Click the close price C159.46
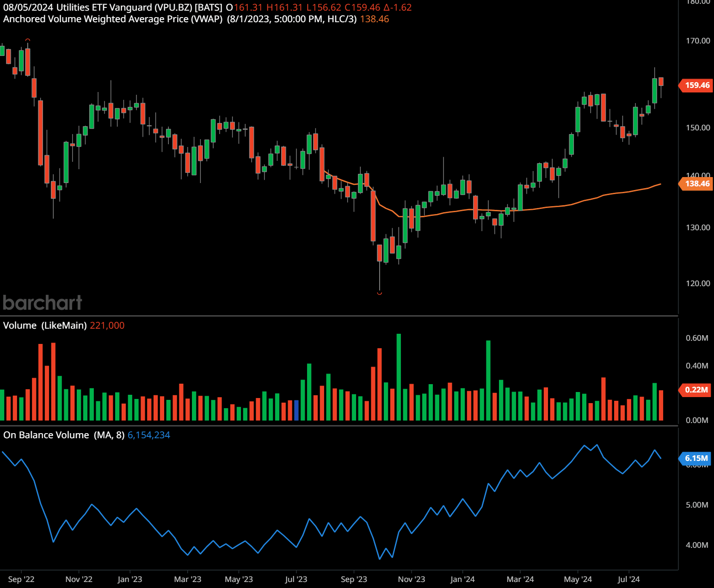This screenshot has height=588, width=714. [x=362, y=7]
